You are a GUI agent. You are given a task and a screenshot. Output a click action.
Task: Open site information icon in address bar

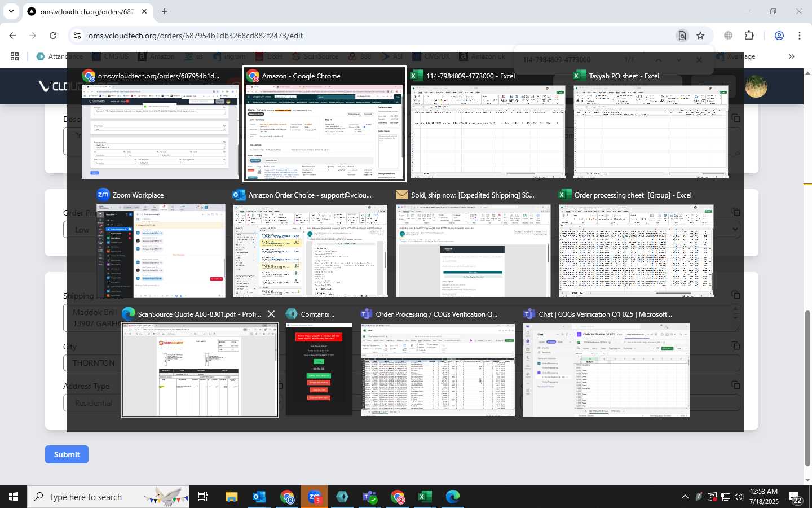(x=77, y=36)
